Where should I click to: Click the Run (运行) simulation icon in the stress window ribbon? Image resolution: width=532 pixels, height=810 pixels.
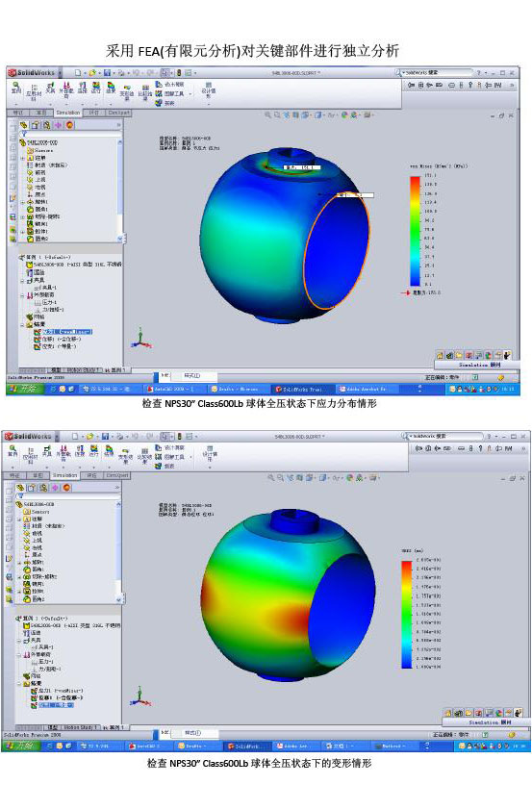(x=95, y=88)
